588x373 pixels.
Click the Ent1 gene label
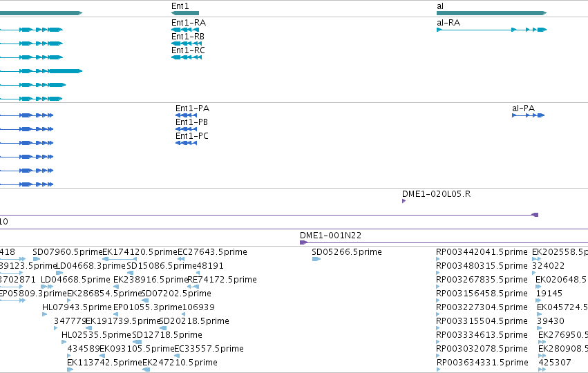click(x=180, y=6)
